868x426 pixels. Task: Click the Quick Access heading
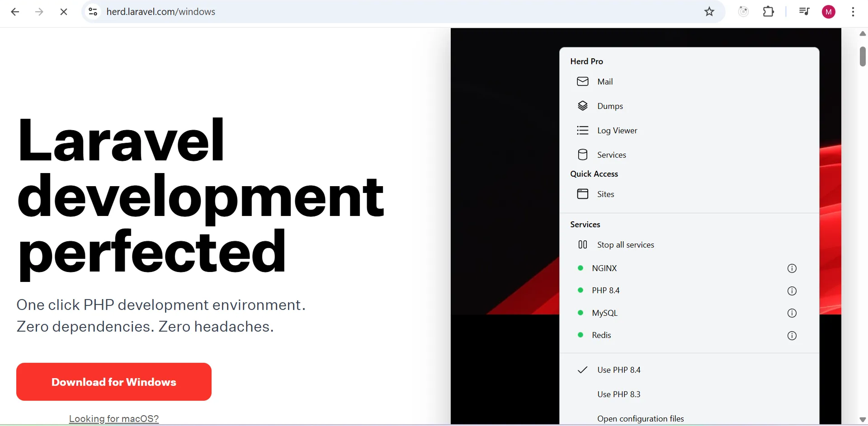click(x=594, y=174)
